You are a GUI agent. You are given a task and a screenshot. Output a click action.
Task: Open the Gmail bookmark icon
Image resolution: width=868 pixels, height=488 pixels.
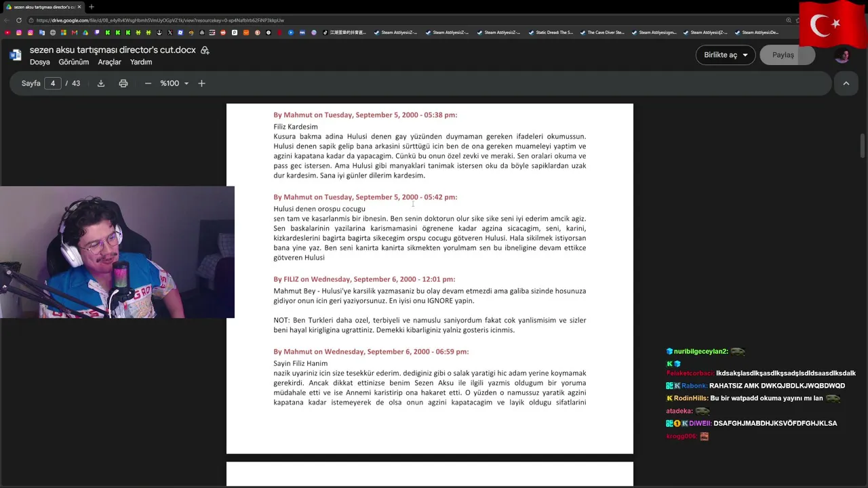pos(75,33)
